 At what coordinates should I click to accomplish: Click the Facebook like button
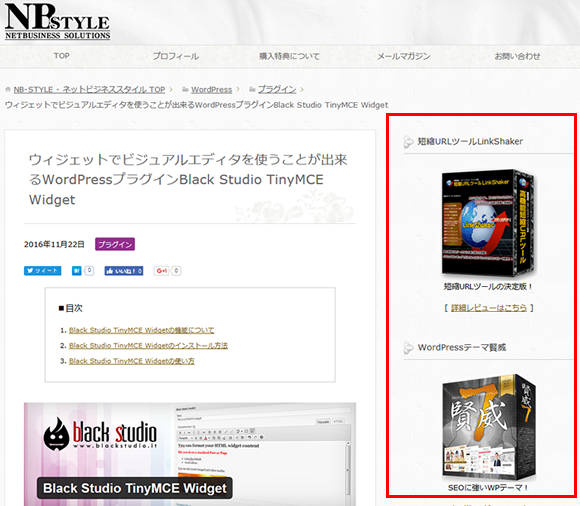(x=124, y=271)
